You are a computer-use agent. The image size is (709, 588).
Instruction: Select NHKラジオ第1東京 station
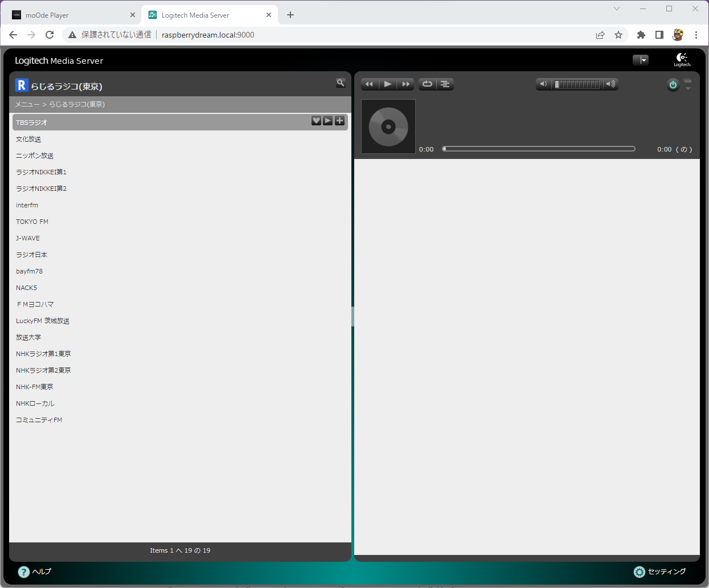coord(180,354)
